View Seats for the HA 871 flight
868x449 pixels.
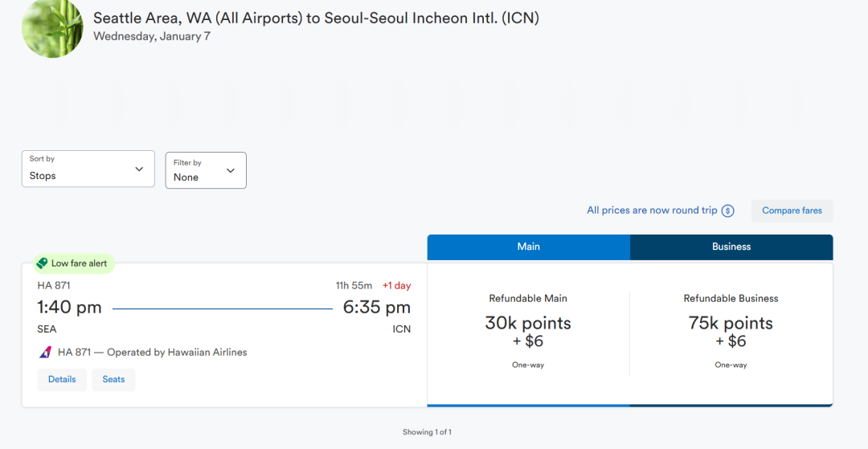pyautogui.click(x=113, y=380)
